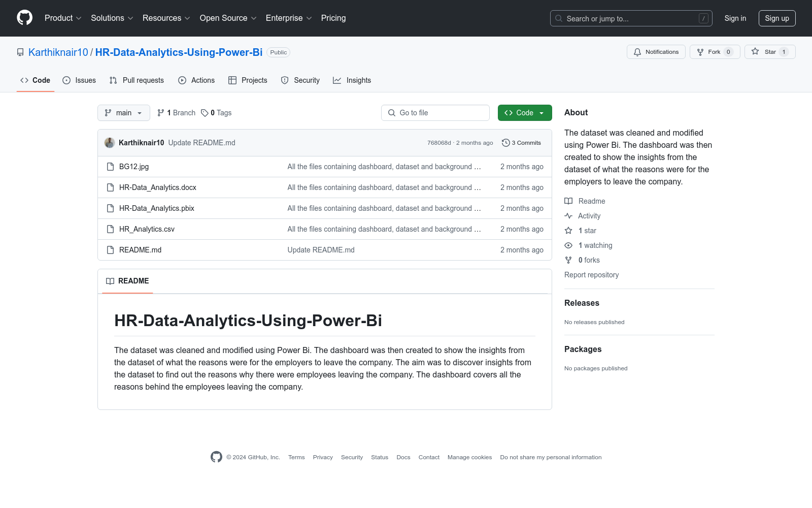
Task: Click Karthiknair10 avatar in commit row
Action: coord(110,143)
